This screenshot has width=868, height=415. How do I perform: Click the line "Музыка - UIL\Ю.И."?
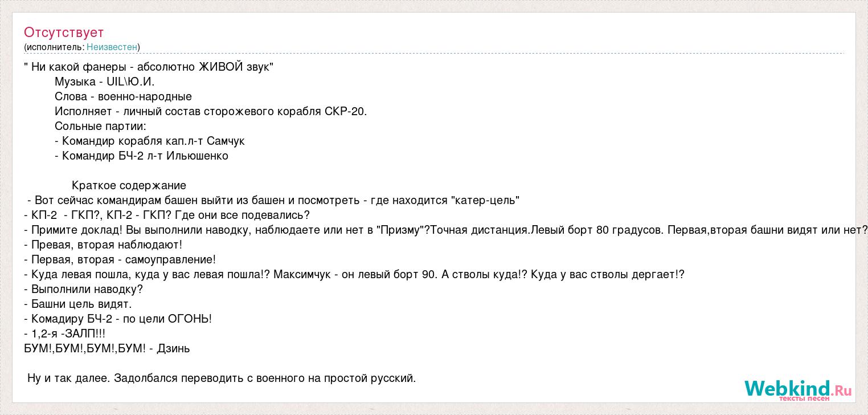pos(105,82)
